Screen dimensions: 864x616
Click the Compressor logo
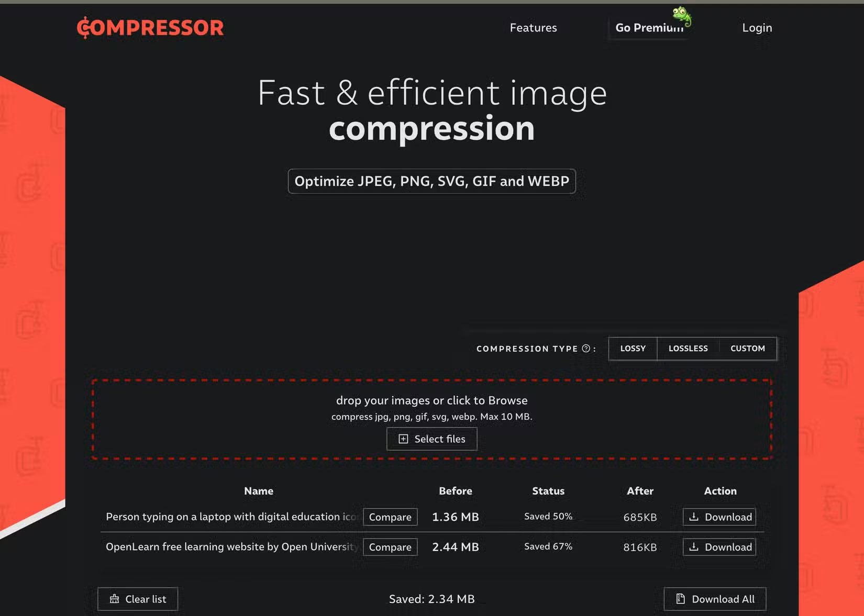coord(150,27)
